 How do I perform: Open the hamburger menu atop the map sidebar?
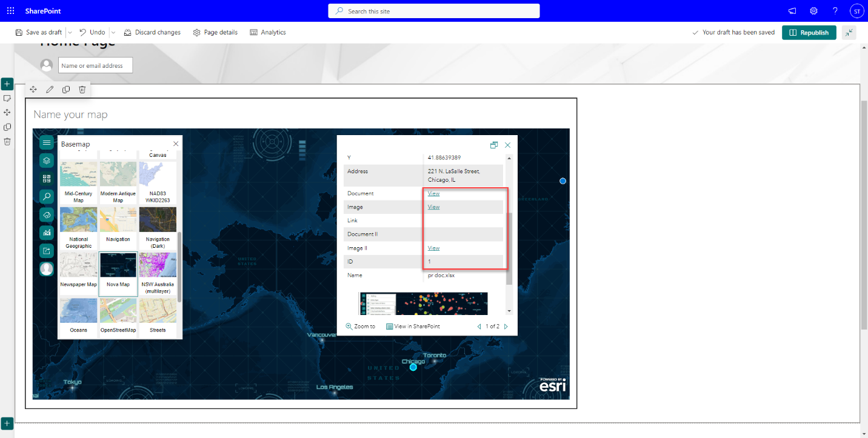pos(47,142)
